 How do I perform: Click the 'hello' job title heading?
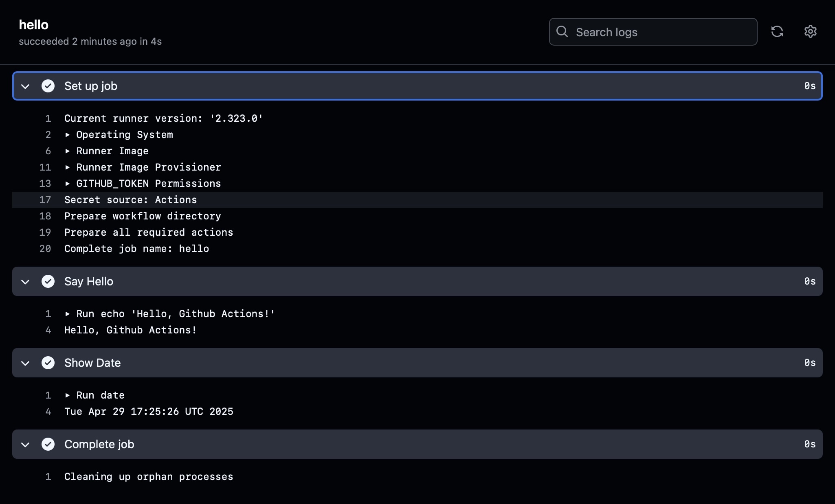pos(34,25)
